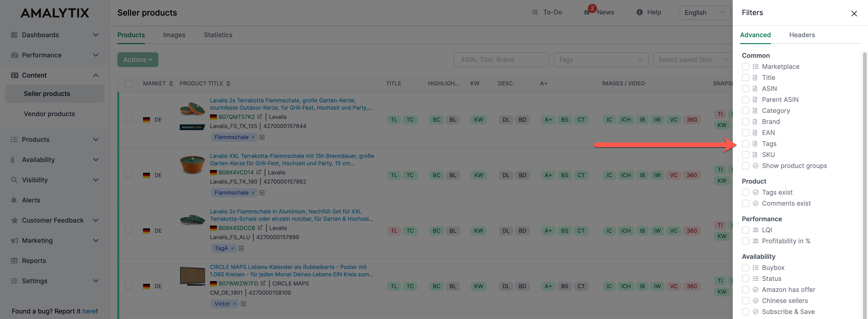Open the To-Do list icon
This screenshot has width=868, height=319.
(535, 12)
